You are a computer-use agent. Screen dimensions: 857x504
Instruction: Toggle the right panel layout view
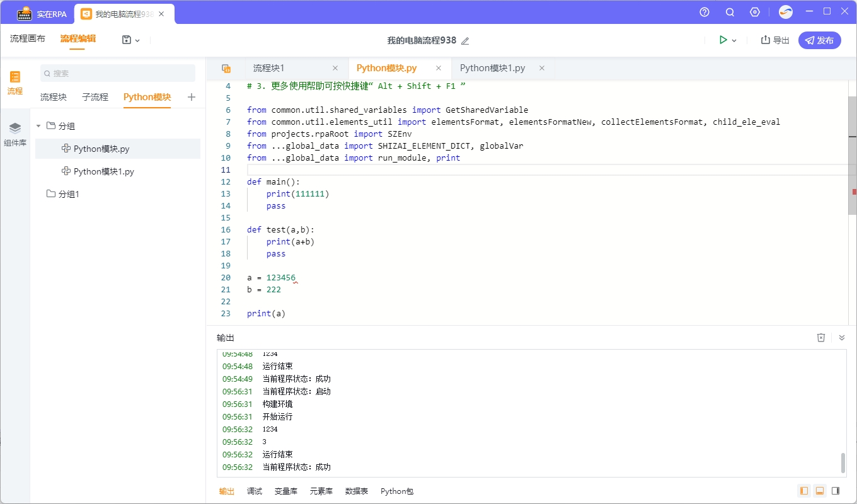836,491
